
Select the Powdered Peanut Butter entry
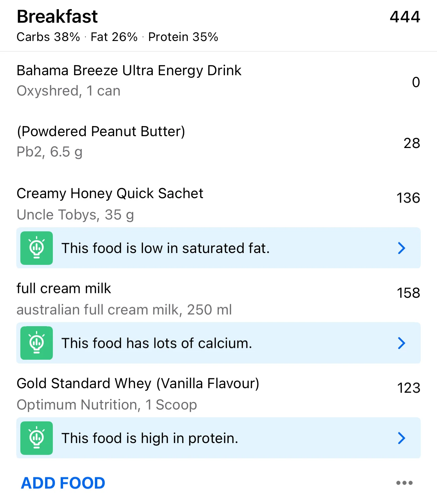[101, 141]
